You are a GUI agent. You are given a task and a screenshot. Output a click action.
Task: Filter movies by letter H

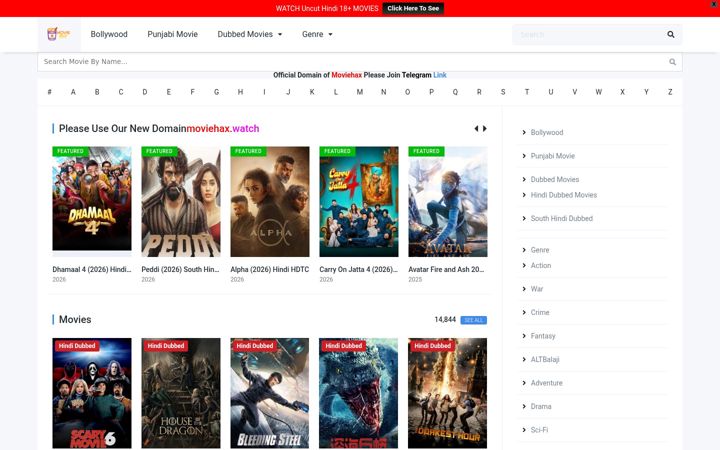coord(240,92)
